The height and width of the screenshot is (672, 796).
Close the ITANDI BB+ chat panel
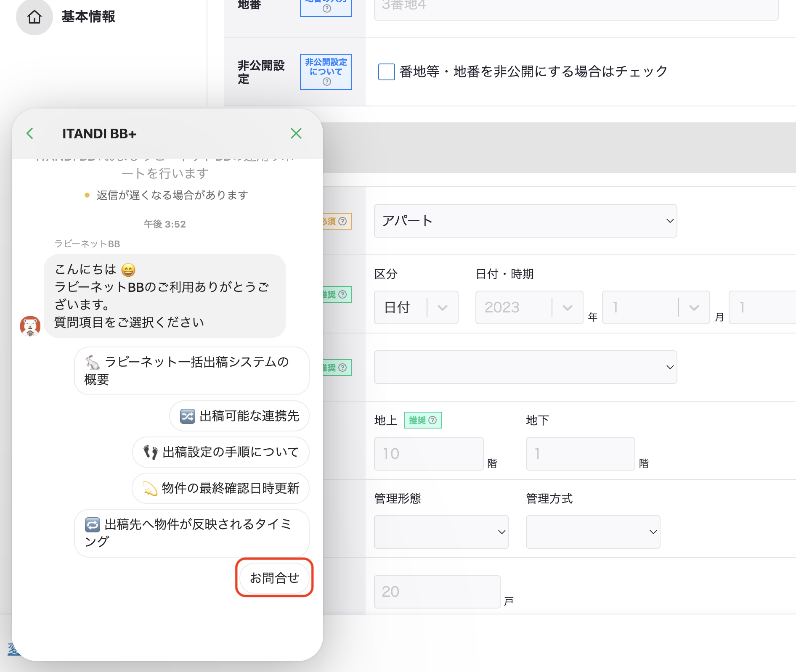[296, 133]
